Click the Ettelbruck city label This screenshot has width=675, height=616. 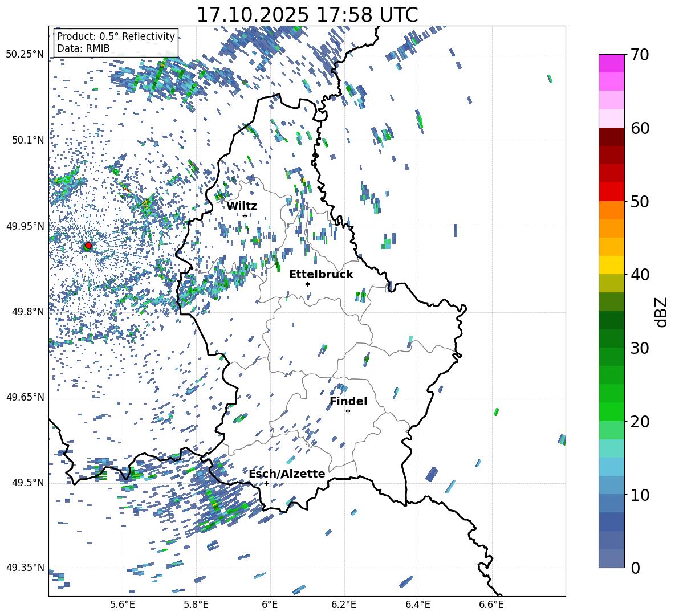(x=321, y=275)
